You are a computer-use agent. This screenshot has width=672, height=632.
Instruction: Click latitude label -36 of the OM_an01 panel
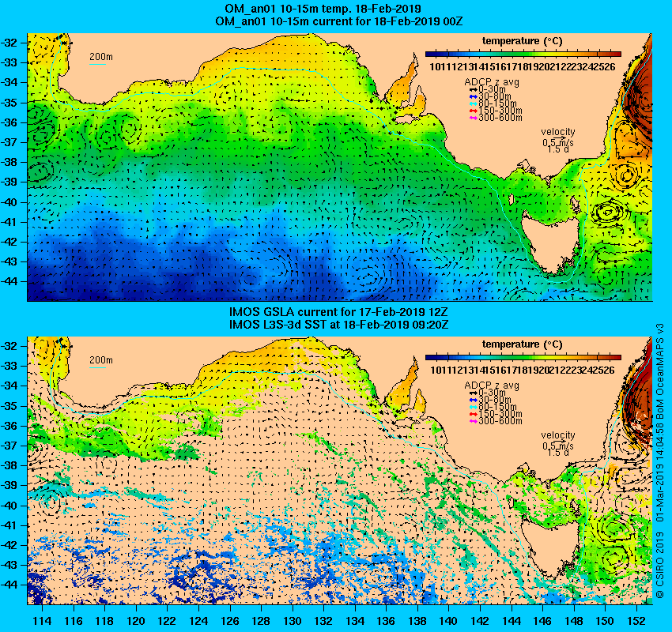tap(9, 122)
